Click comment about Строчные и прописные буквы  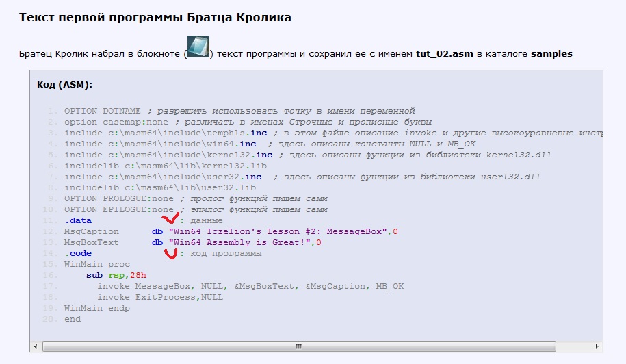click(303, 122)
